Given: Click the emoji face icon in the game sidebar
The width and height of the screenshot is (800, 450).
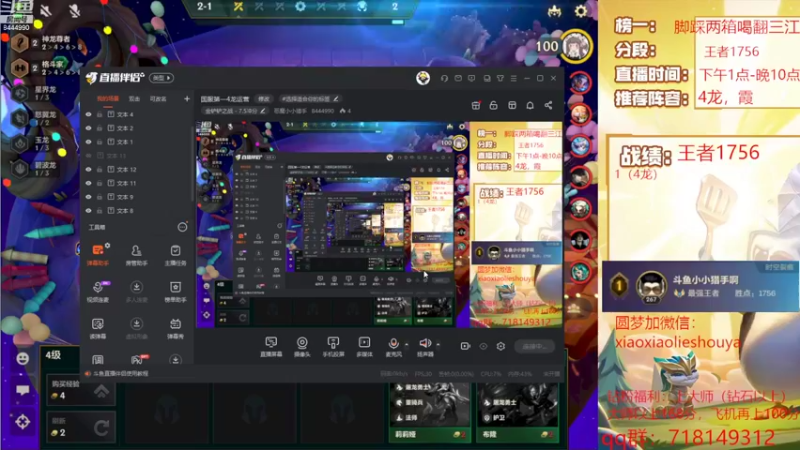Looking at the screenshot, I should coord(22,358).
